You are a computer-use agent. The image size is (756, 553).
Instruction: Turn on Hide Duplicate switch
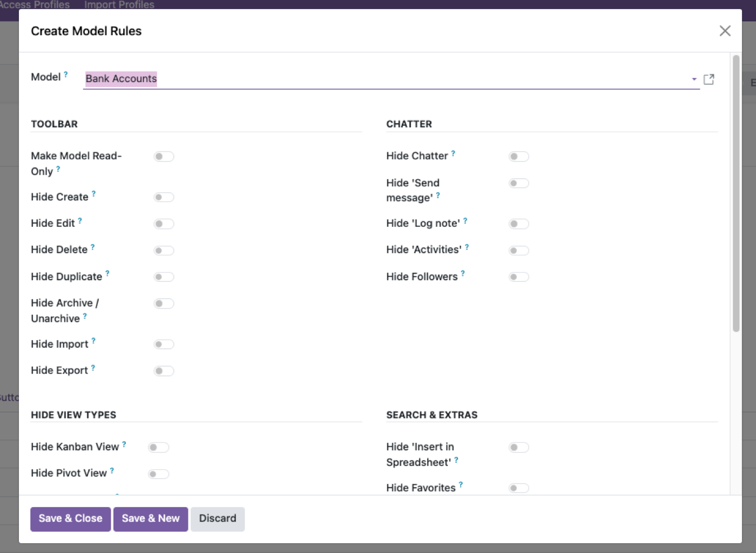pos(164,277)
